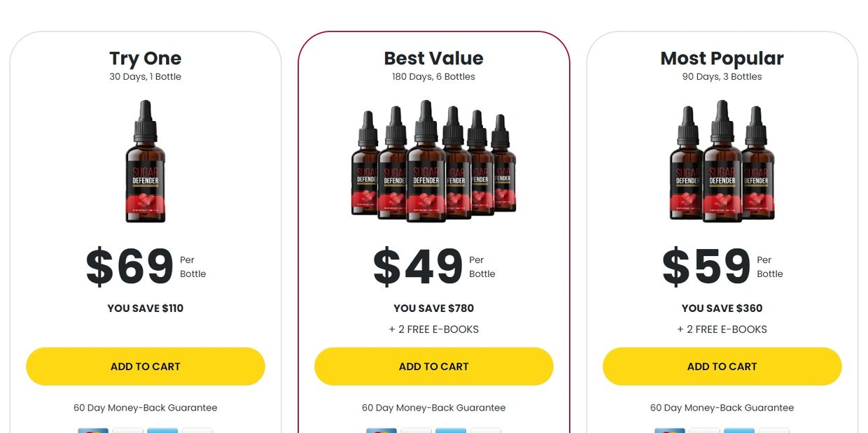Click money-back guarantee text under Try One
Viewport: 868px width, 433px height.
click(146, 408)
